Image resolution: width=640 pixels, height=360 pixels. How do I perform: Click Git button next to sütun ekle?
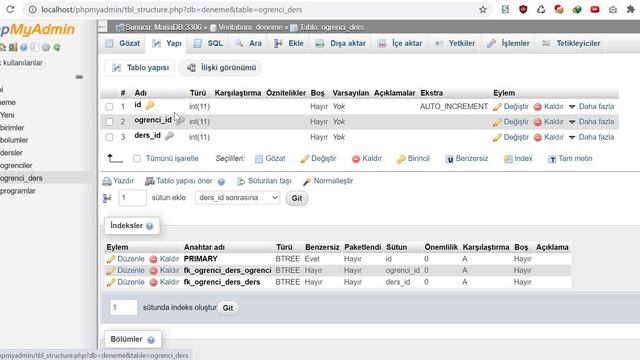(297, 198)
